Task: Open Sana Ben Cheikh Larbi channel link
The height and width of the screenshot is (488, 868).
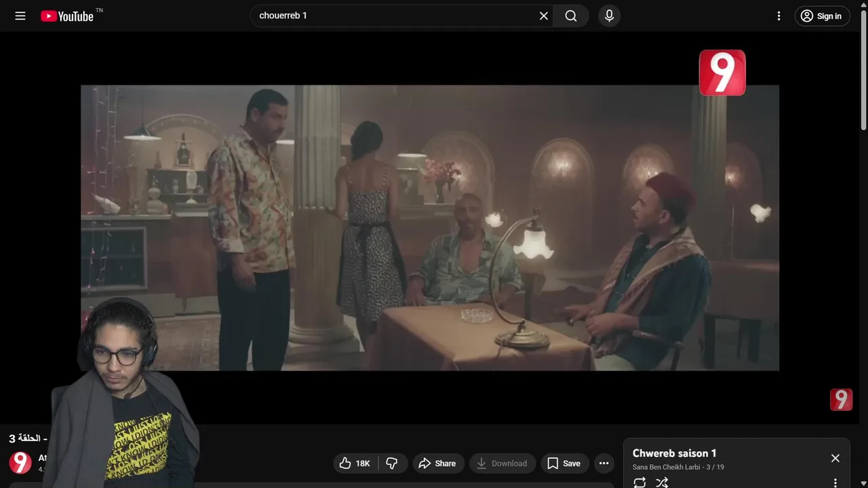Action: (666, 467)
